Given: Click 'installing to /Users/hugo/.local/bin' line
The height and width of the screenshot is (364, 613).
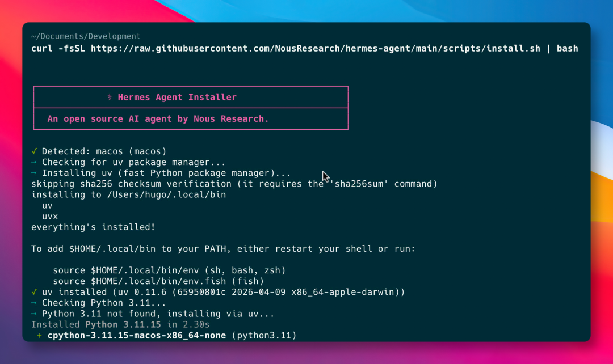Looking at the screenshot, I should click(x=129, y=194).
